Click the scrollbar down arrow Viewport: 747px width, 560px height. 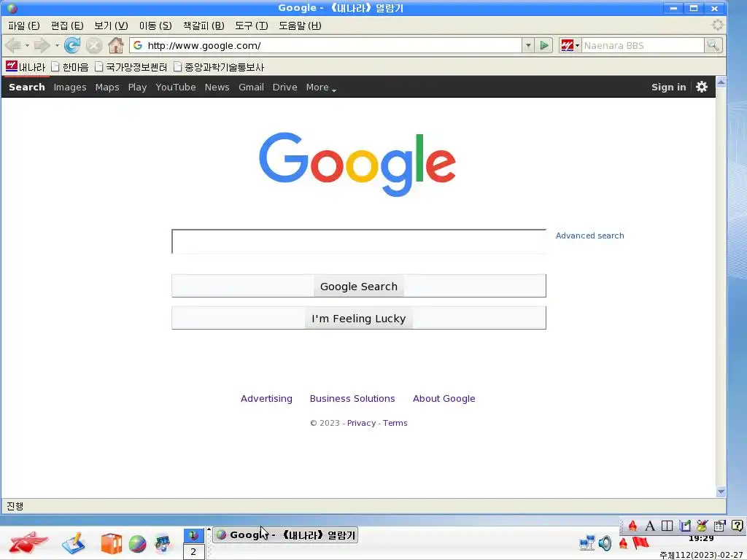tap(721, 491)
